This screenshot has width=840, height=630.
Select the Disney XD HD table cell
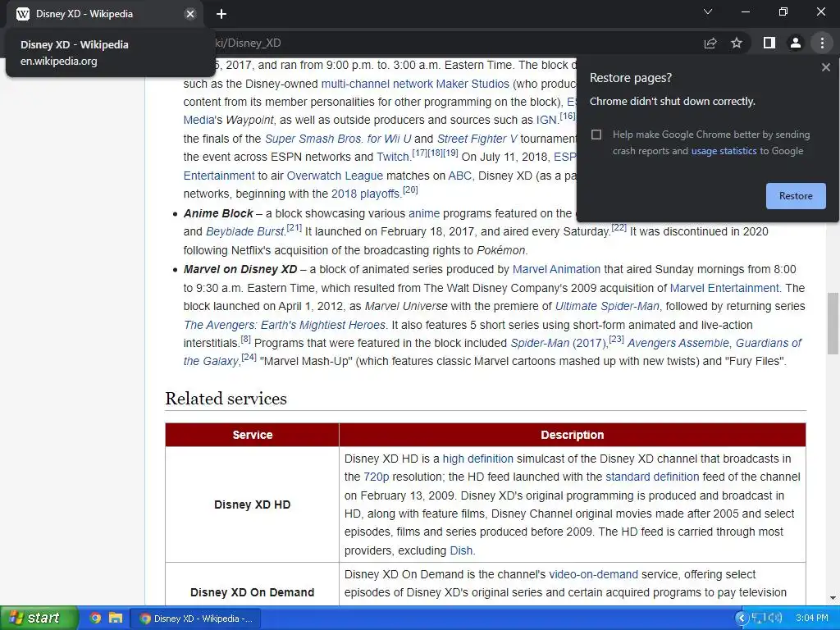click(x=253, y=504)
